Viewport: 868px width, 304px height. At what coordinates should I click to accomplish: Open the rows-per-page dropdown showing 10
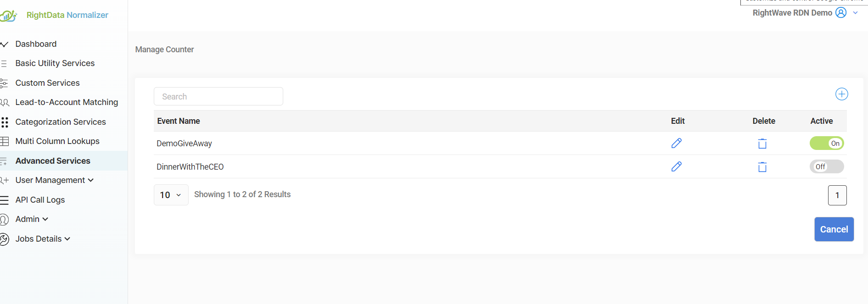[x=171, y=195]
